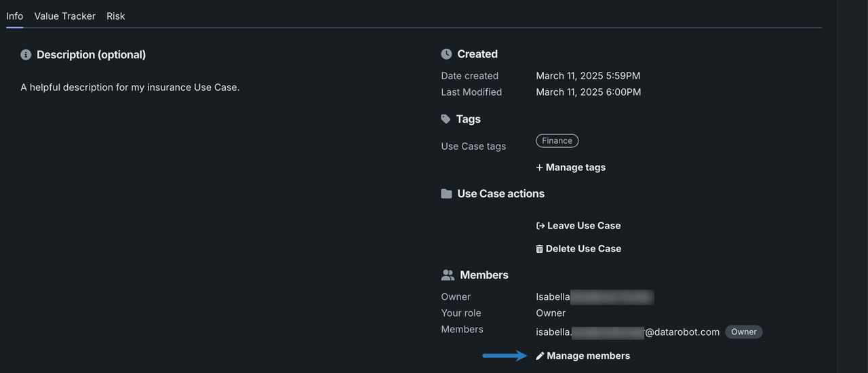Viewport: 868px width, 373px height.
Task: Click the people icon beside Members heading
Action: (448, 275)
